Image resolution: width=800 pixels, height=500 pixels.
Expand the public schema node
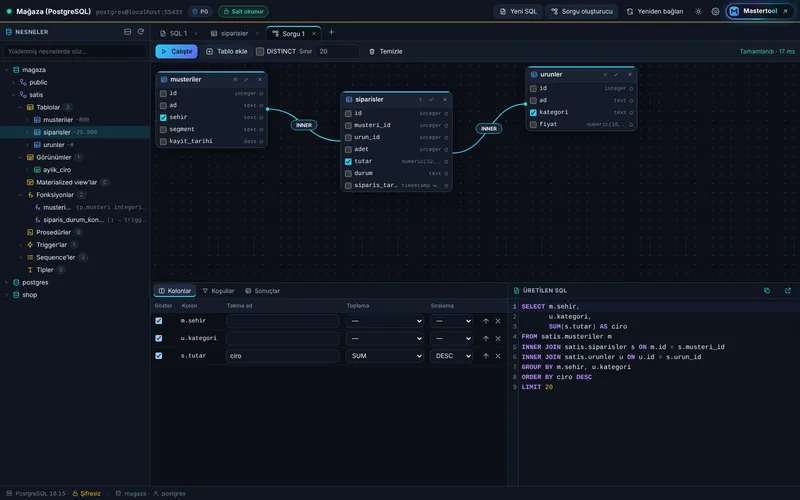click(x=14, y=82)
